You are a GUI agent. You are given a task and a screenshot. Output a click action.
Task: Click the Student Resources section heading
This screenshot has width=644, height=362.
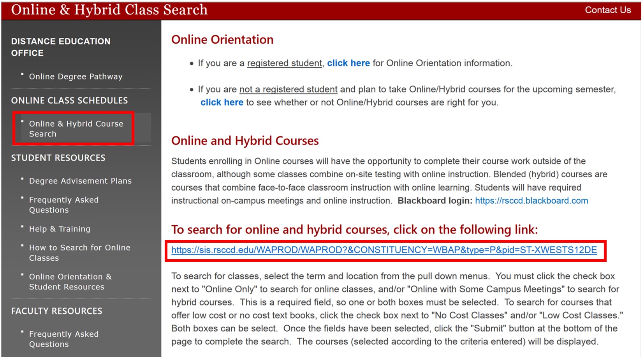pos(58,158)
